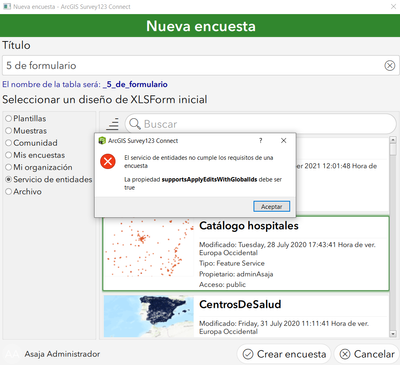Image resolution: width=400 pixels, height=365 pixels.
Task: Click the red error icon in the dialog
Action: click(108, 161)
